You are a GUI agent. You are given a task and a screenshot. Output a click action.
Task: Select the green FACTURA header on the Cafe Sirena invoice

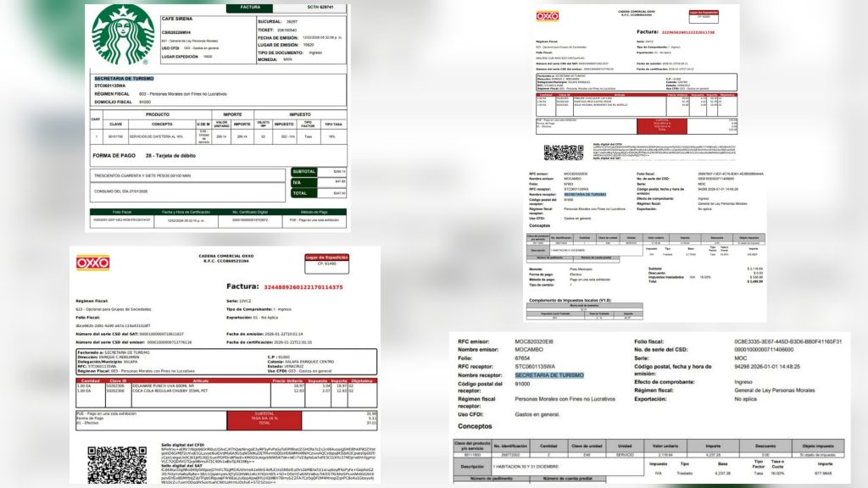tap(250, 8)
